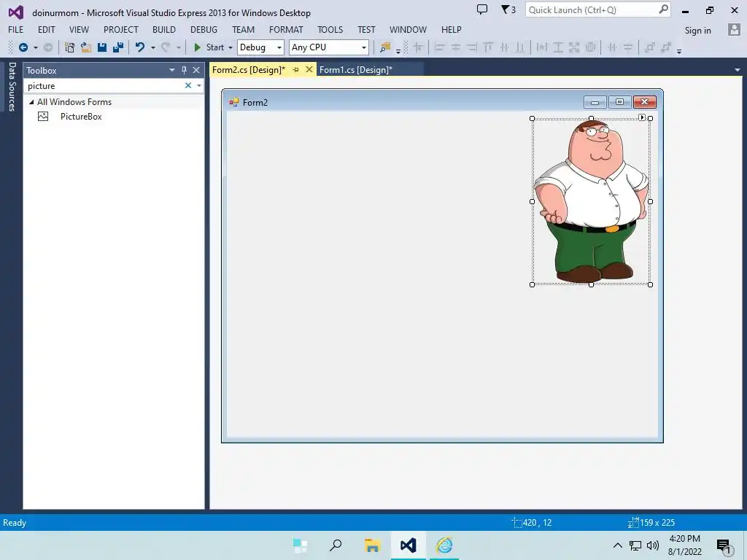Collapse the All Windows Forms group
747x560 pixels.
pyautogui.click(x=31, y=102)
